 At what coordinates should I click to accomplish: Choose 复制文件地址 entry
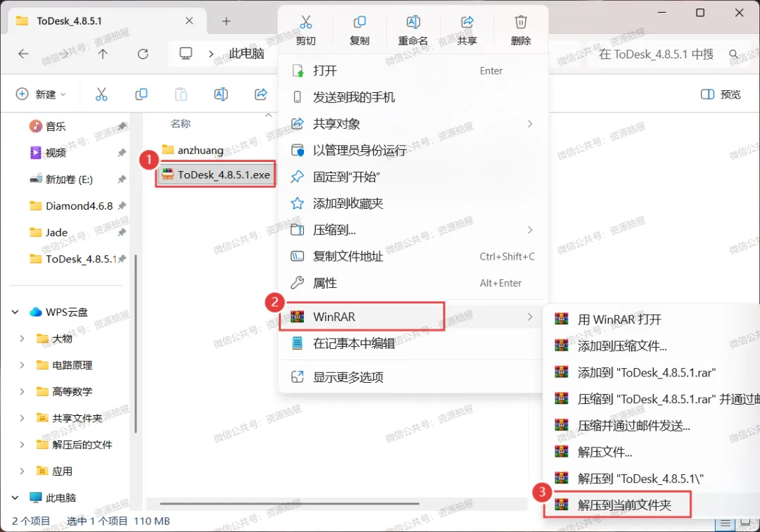(413, 256)
